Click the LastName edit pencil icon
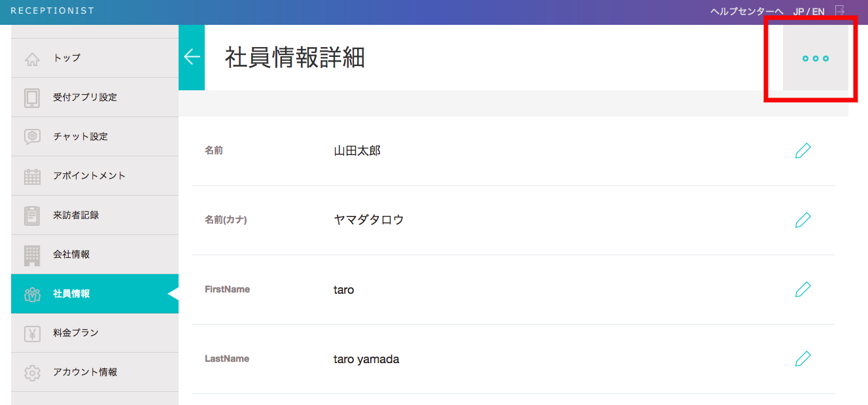The image size is (868, 405). pyautogui.click(x=803, y=359)
